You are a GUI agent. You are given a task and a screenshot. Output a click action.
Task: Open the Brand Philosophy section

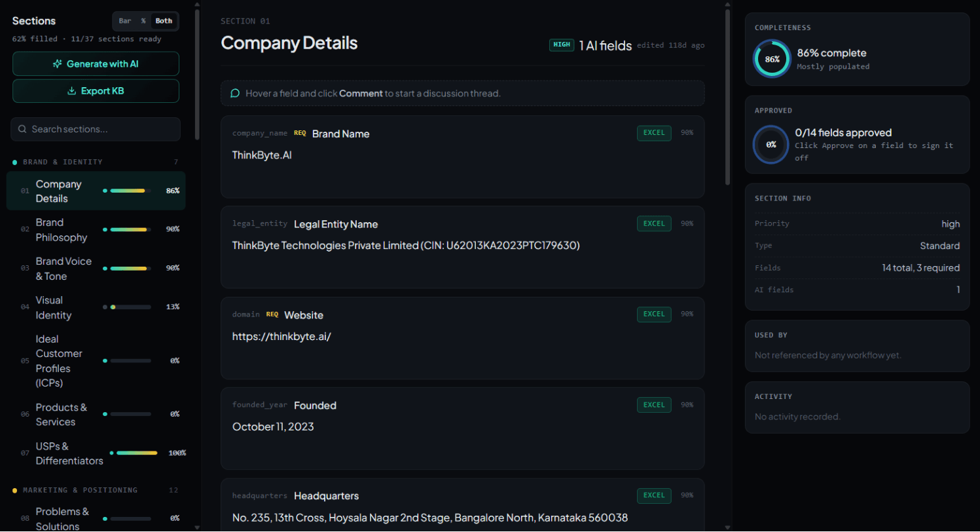(x=96, y=230)
